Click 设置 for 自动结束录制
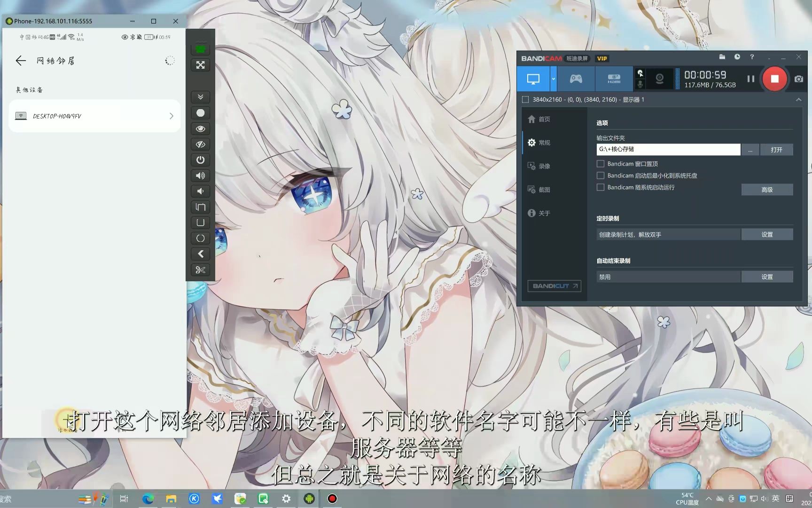 (x=767, y=277)
